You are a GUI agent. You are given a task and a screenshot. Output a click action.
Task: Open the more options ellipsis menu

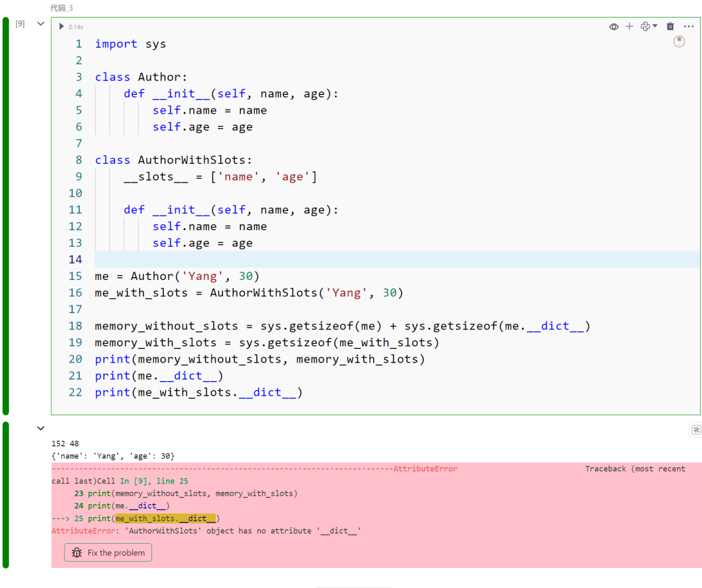coord(688,27)
